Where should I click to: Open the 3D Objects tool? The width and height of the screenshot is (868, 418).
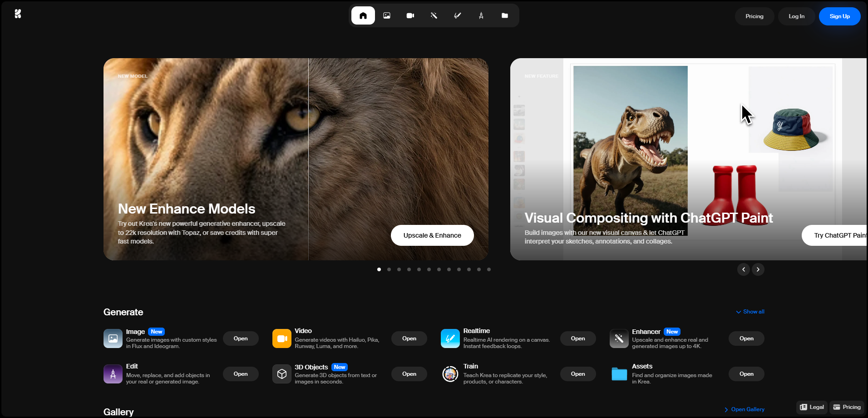pyautogui.click(x=409, y=374)
